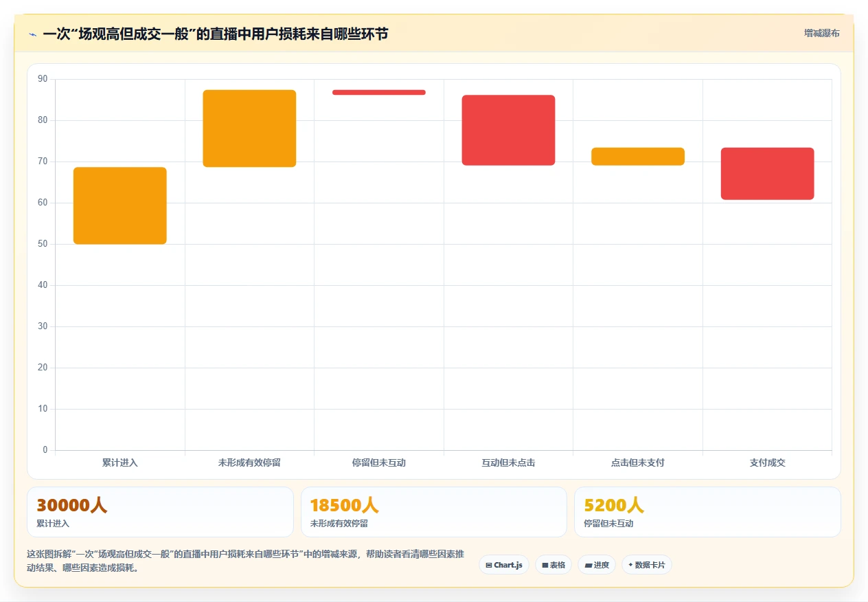Image resolution: width=868 pixels, height=602 pixels.
Task: Open the 5200人 data card
Action: coord(707,512)
